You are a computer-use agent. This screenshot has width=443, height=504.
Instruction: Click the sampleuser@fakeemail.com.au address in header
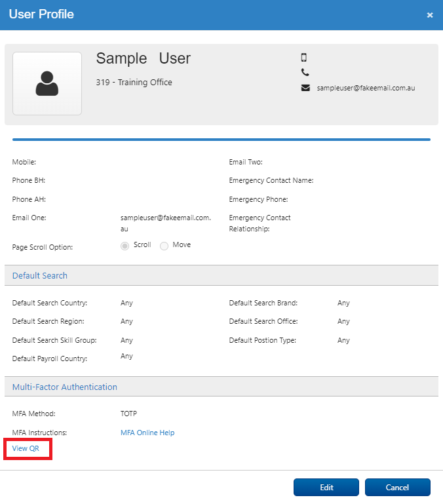[x=366, y=88]
